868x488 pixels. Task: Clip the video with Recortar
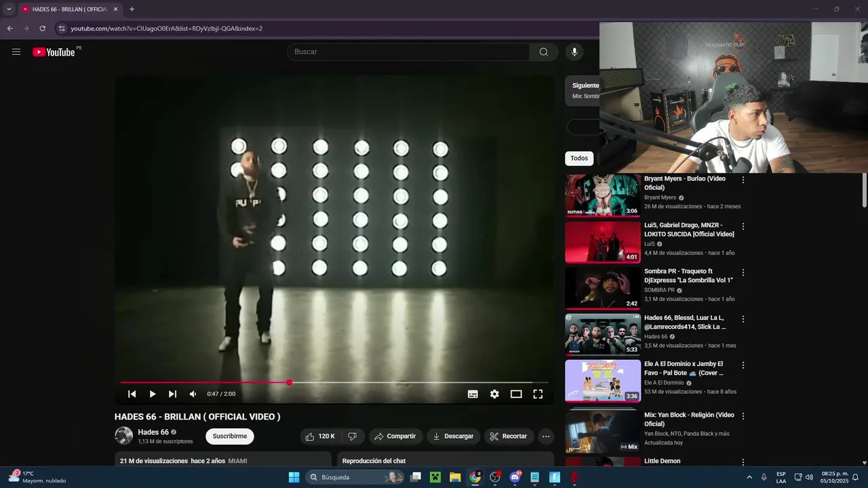coord(509,436)
